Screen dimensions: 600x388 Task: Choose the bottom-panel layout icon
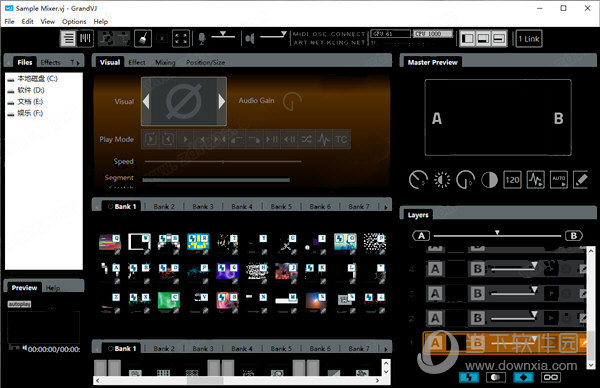(483, 39)
